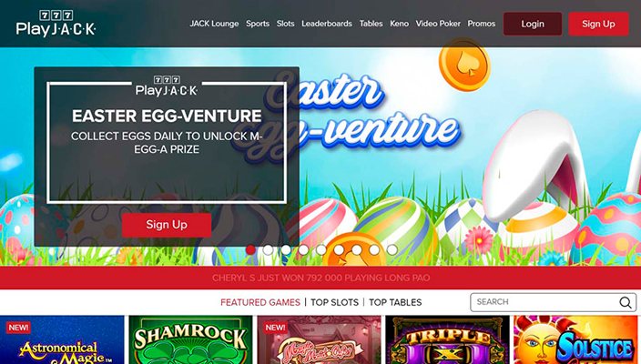
Task: Click the gold spade coin icon
Action: pos(464,65)
